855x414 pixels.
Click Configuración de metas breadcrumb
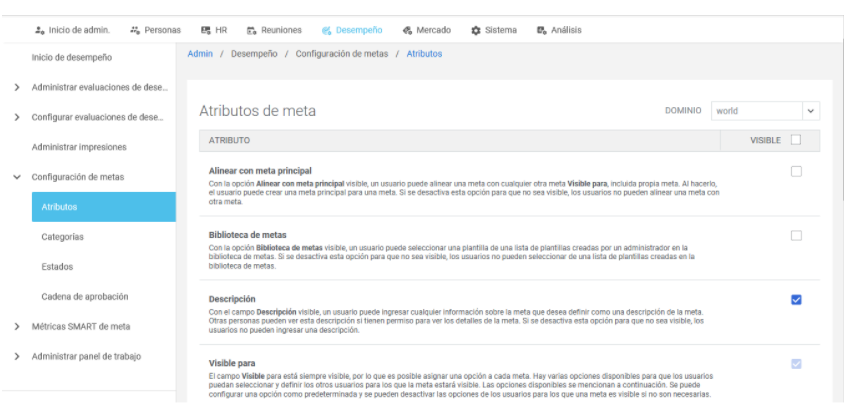342,54
